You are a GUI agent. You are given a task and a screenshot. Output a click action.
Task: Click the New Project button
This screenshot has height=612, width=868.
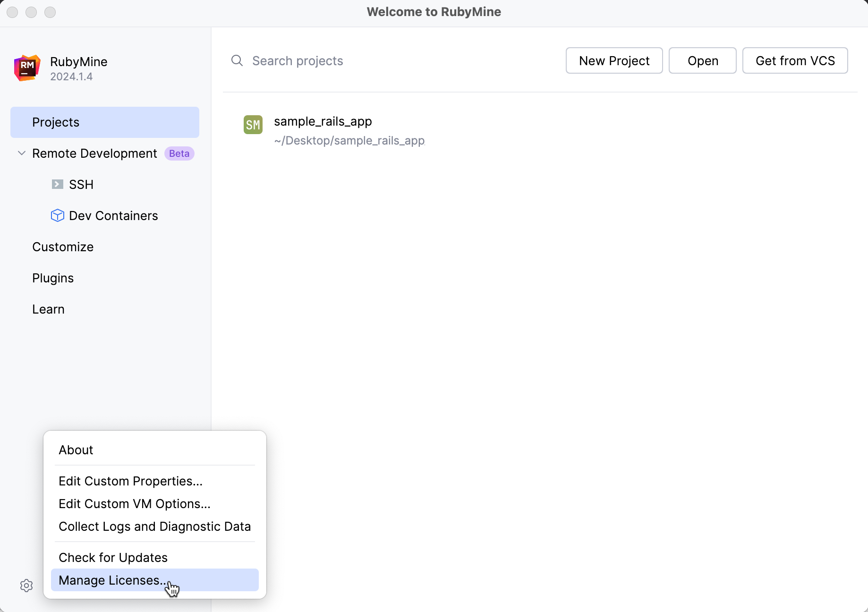pos(614,60)
